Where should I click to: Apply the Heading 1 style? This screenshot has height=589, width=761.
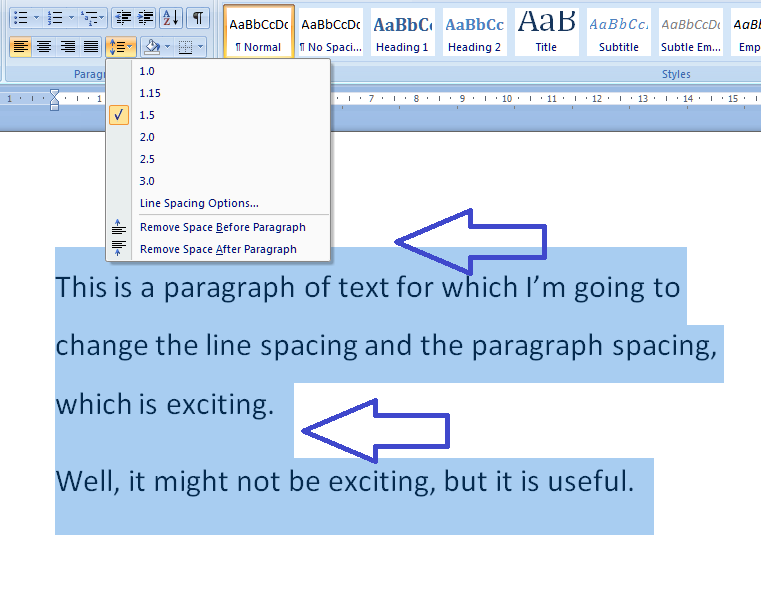tap(402, 32)
